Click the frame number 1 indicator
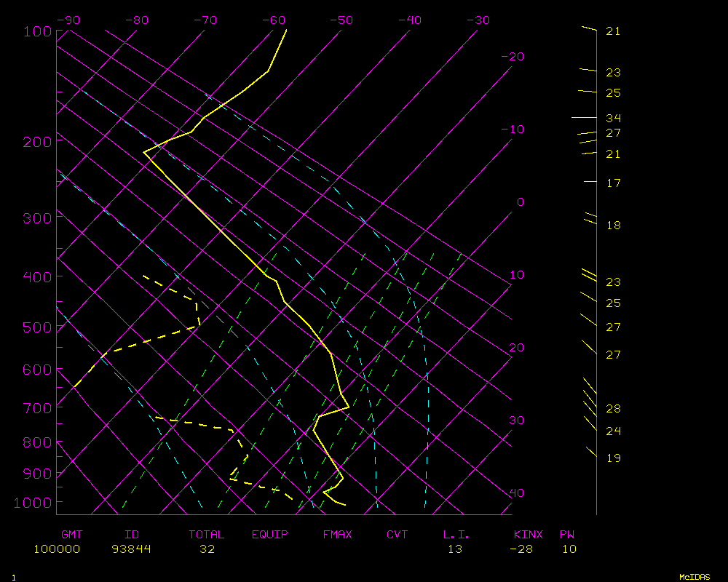Image resolution: width=728 pixels, height=582 pixels. 13,577
